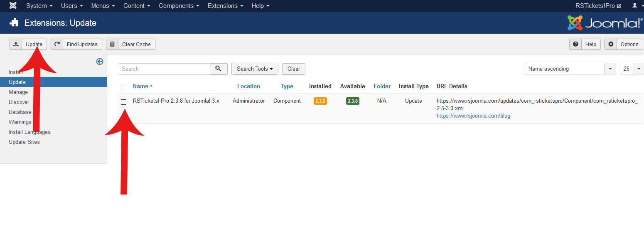Image resolution: width=644 pixels, height=249 pixels.
Task: Click the installed version 2.3.5 badge
Action: click(x=320, y=101)
